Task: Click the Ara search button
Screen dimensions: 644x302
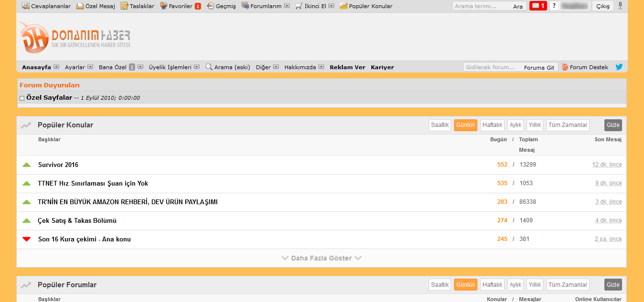Action: [518, 6]
